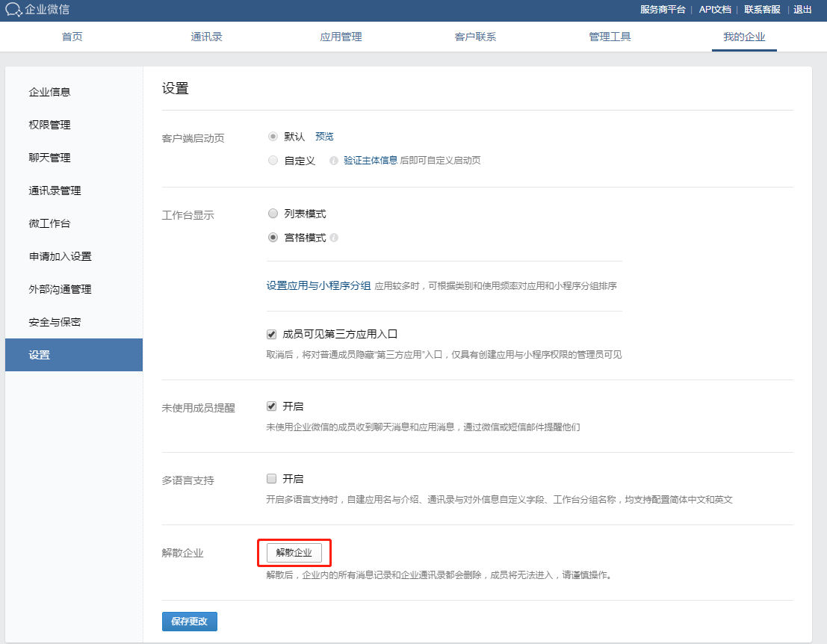This screenshot has width=827, height=644.
Task: Open 安全与保密 sidebar item
Action: 55,322
